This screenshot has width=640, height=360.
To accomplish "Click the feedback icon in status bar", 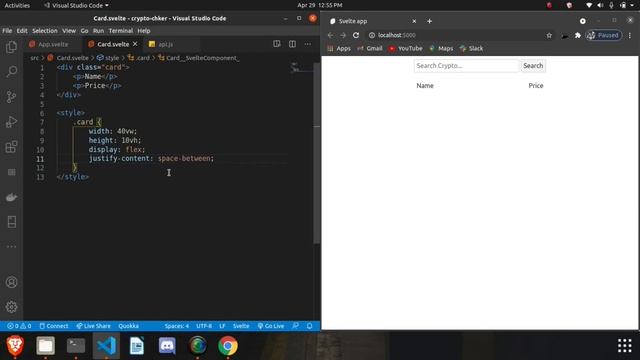I will pos(296,326).
